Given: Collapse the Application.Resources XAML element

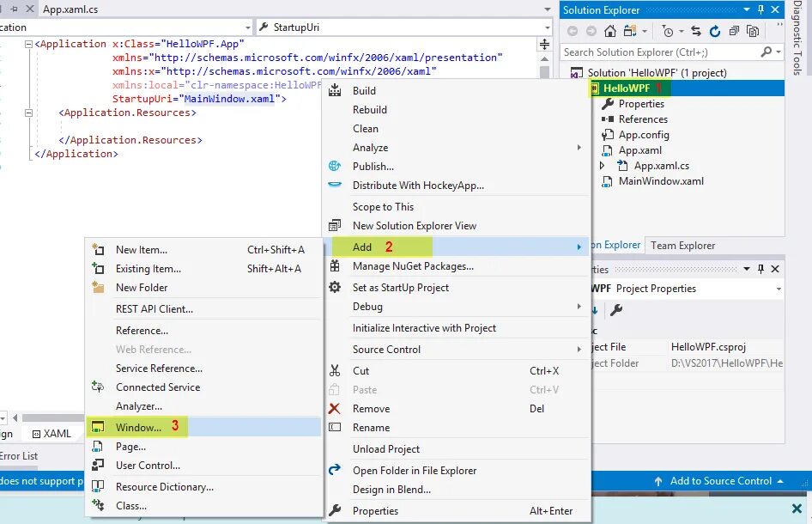Looking at the screenshot, I should pyautogui.click(x=29, y=113).
